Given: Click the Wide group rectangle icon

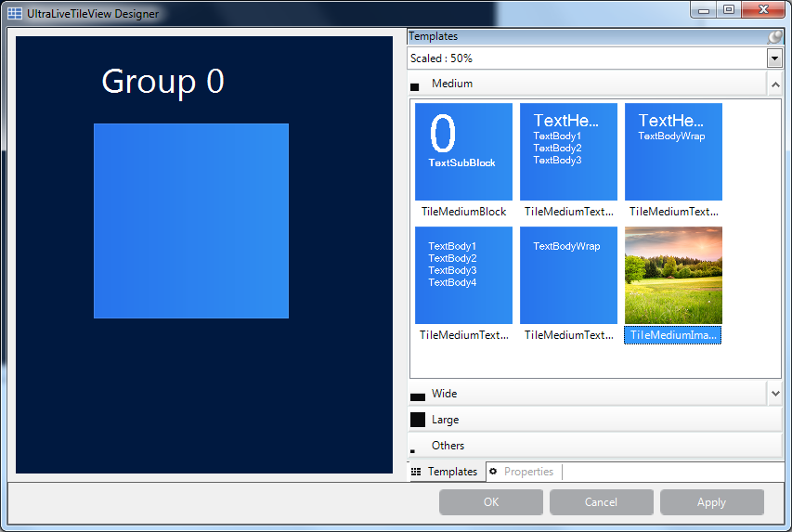Looking at the screenshot, I should [418, 396].
